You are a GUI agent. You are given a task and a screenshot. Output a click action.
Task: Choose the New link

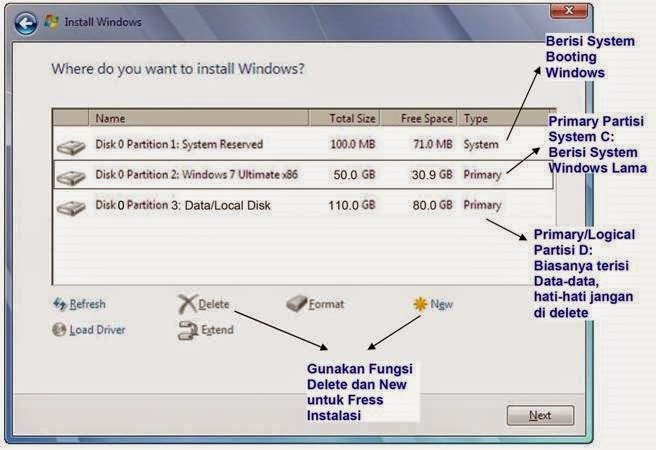[441, 304]
